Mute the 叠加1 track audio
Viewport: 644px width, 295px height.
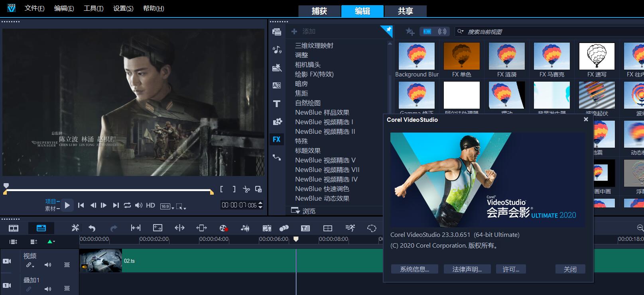tap(48, 289)
